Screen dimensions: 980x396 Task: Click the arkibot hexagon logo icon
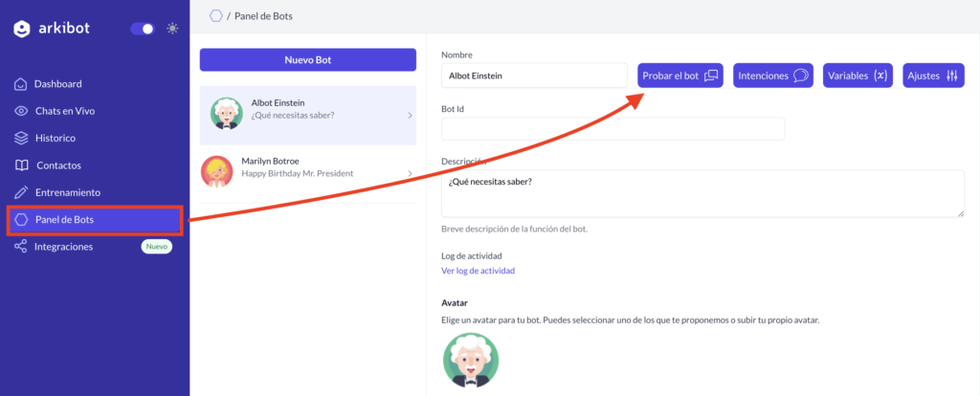pos(22,29)
